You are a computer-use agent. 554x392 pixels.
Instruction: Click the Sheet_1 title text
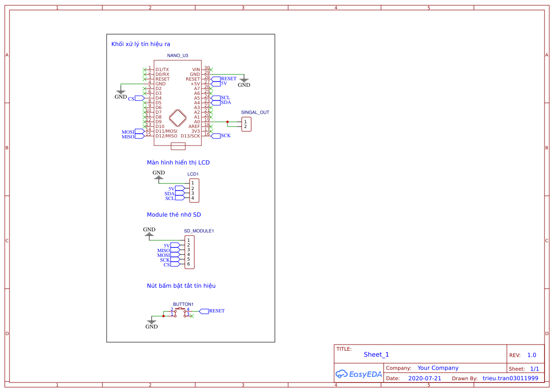(376, 355)
